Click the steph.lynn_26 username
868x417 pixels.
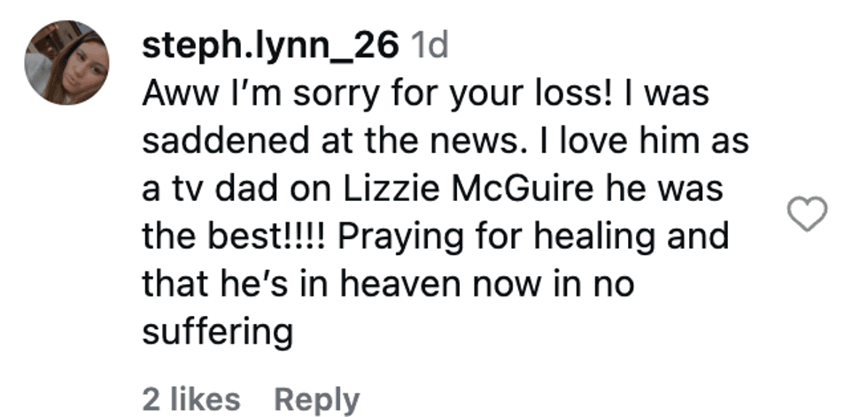tap(269, 47)
